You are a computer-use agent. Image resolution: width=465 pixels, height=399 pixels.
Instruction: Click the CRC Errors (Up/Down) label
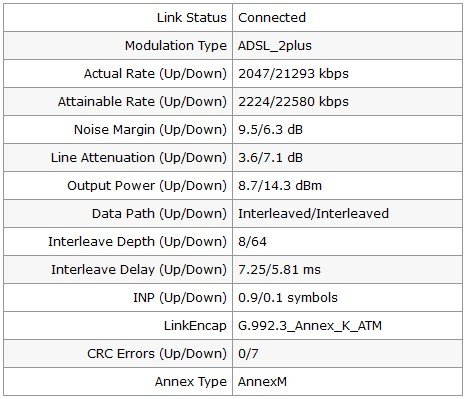tap(157, 354)
